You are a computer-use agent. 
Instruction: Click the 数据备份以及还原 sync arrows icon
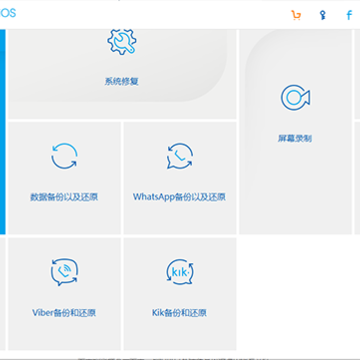[x=64, y=156]
